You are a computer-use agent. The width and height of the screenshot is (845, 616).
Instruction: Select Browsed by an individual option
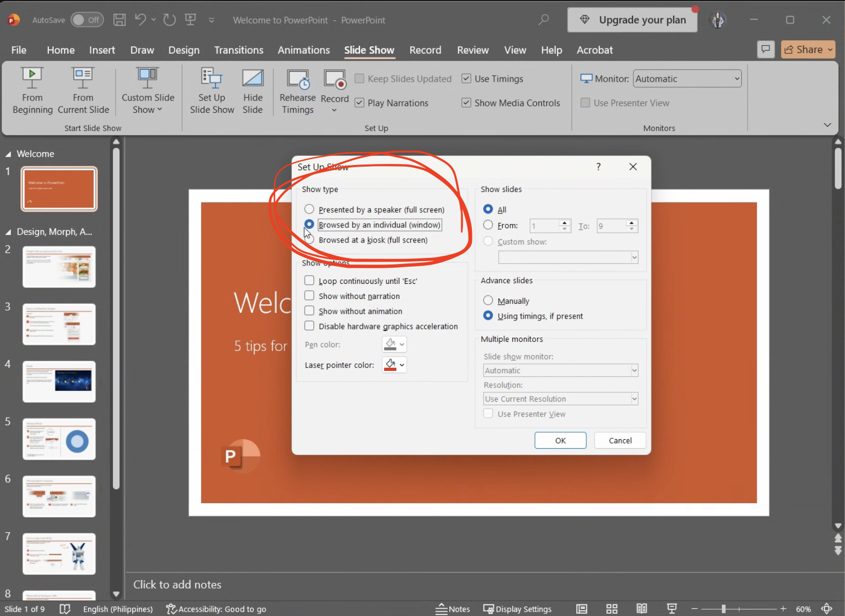click(309, 224)
